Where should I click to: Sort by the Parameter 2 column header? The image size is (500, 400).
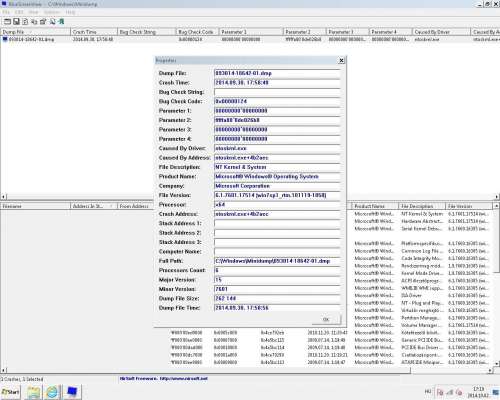pyautogui.click(x=304, y=32)
